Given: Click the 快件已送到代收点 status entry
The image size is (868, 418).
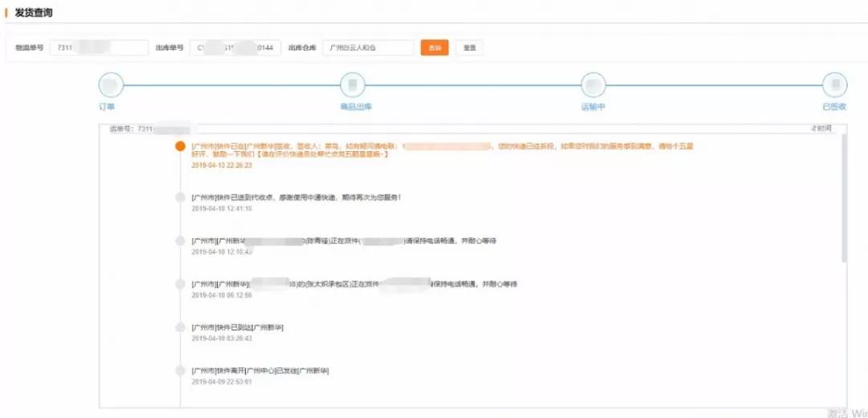Looking at the screenshot, I should 296,197.
